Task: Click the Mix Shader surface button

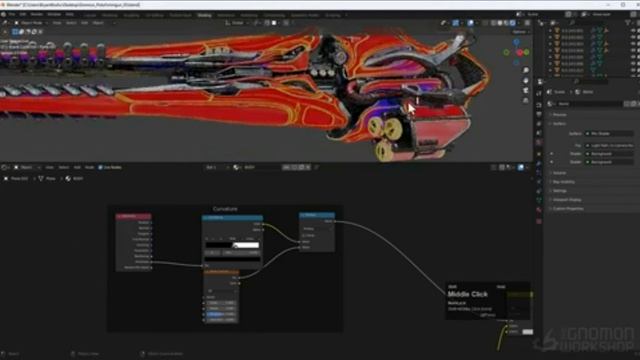Action: 609,133
